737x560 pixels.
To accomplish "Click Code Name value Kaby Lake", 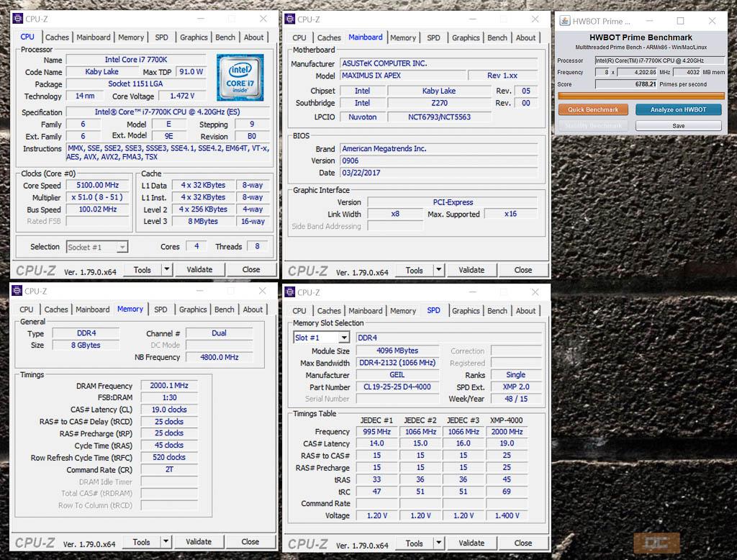I will (101, 71).
